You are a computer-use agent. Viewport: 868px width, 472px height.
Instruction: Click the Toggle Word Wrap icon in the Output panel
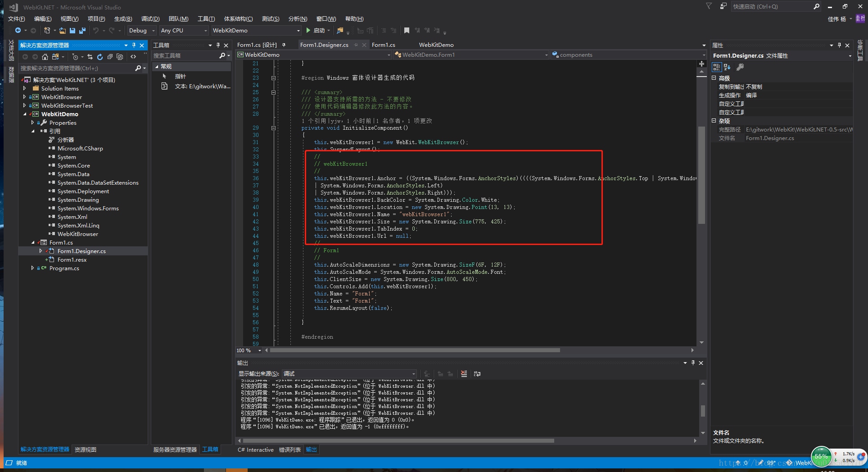tap(477, 374)
